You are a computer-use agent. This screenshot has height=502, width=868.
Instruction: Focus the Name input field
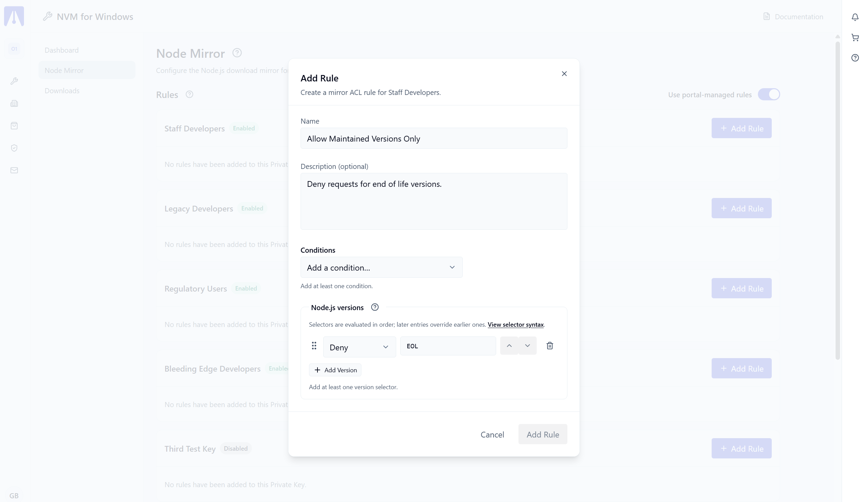[x=434, y=139]
